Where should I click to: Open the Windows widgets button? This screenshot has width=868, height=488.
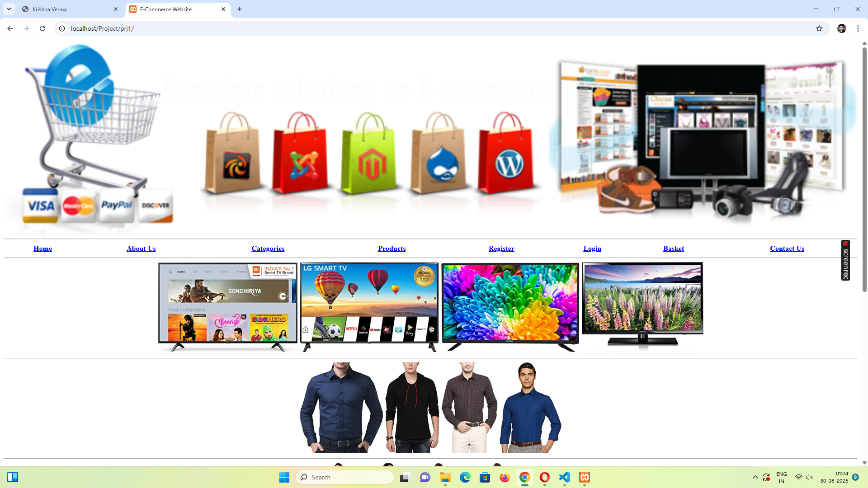click(x=13, y=477)
